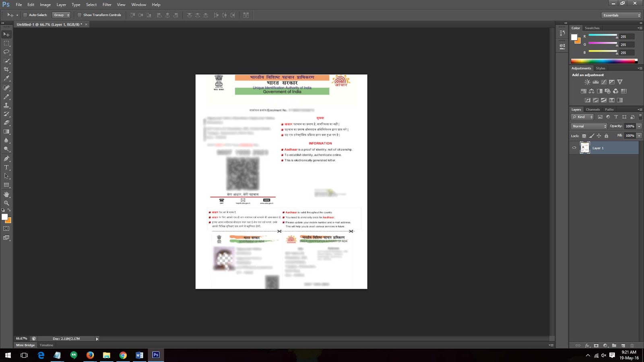Toggle lock transparent pixels
The image size is (644, 362).
(x=584, y=136)
